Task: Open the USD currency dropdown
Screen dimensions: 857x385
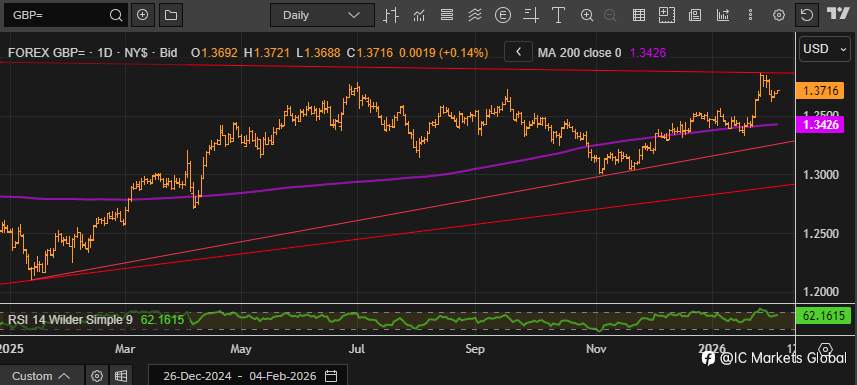Action: click(824, 49)
